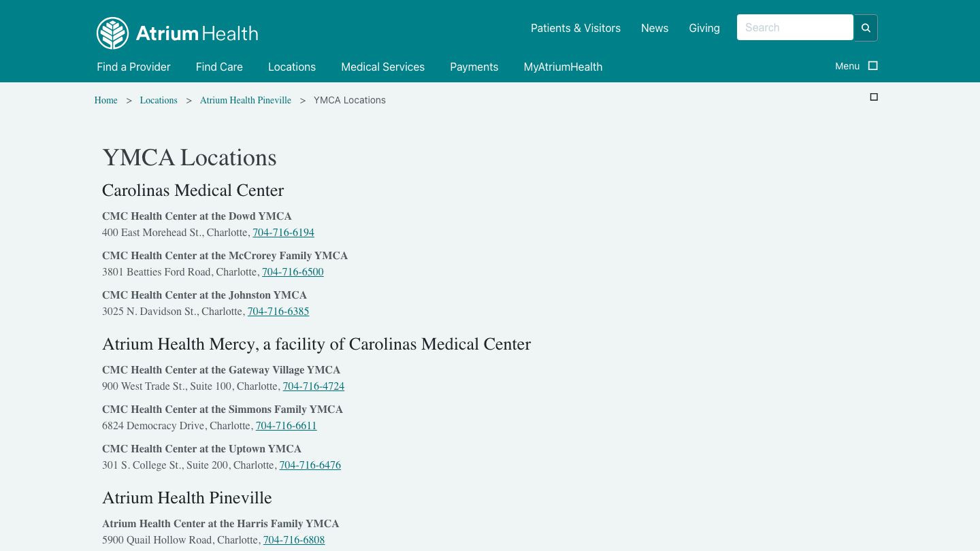Open the Find Care navigation item
The image size is (980, 551).
click(219, 67)
